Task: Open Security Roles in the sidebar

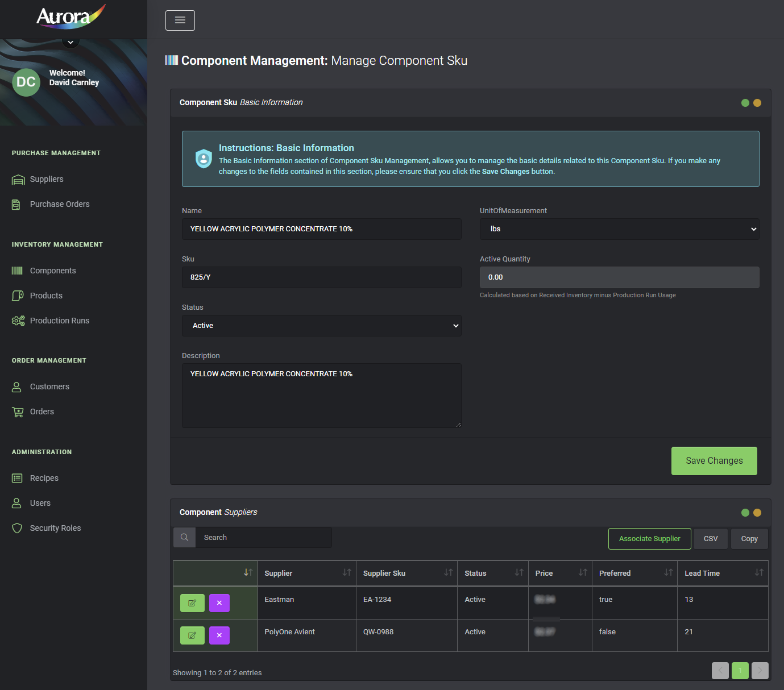Action: 55,528
